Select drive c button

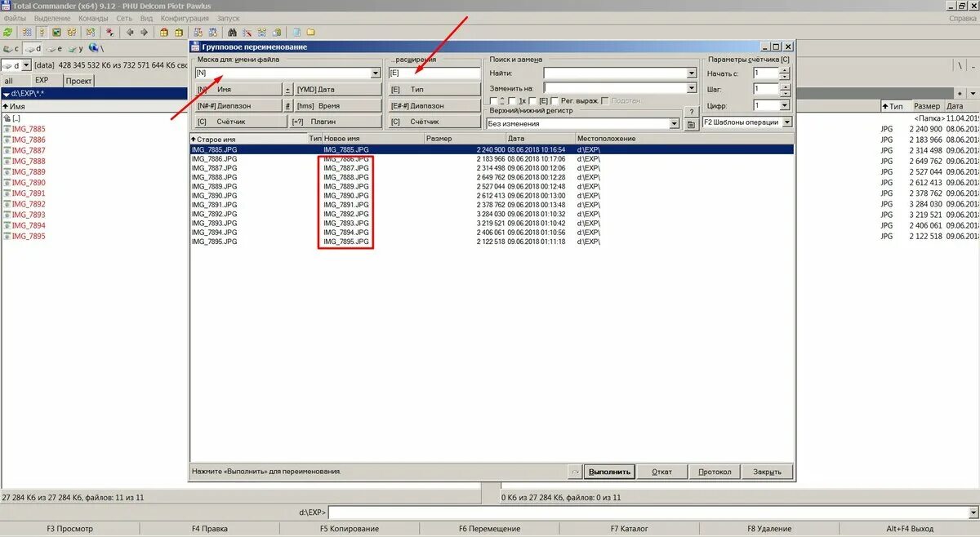[x=11, y=49]
